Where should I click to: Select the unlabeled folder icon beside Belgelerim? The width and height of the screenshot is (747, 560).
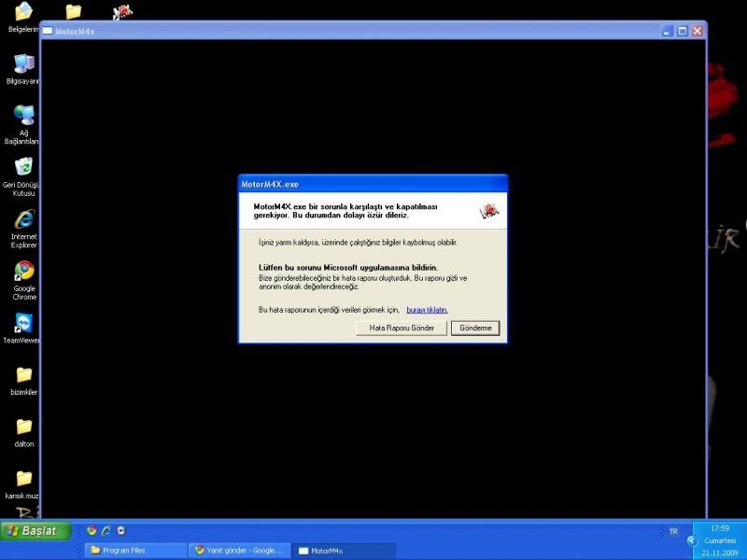74,11
